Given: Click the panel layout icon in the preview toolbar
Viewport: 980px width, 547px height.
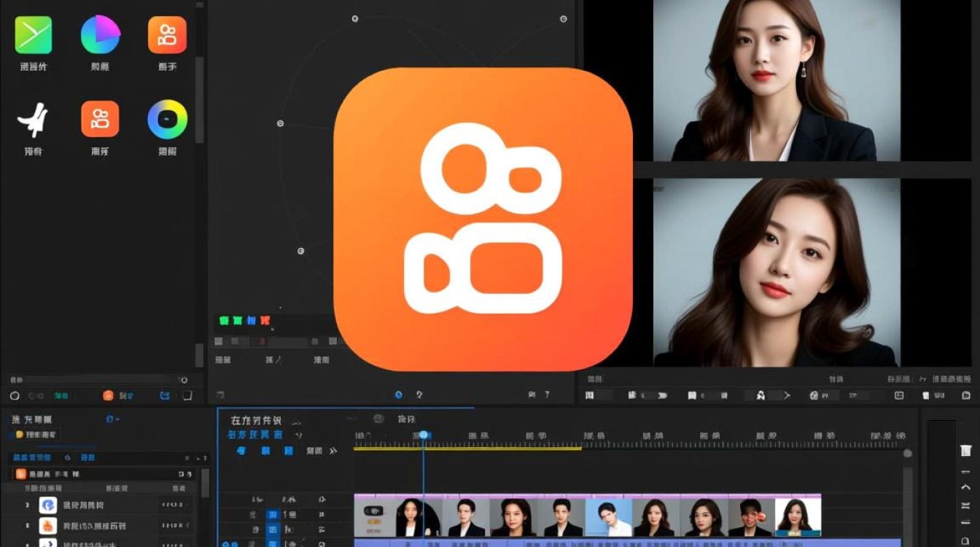Looking at the screenshot, I should tap(899, 395).
